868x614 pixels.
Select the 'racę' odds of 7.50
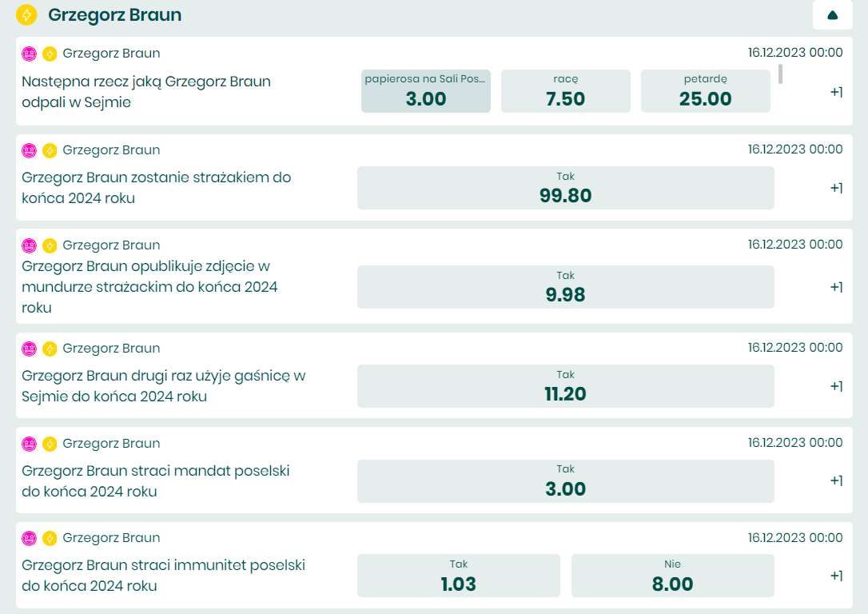tap(566, 91)
